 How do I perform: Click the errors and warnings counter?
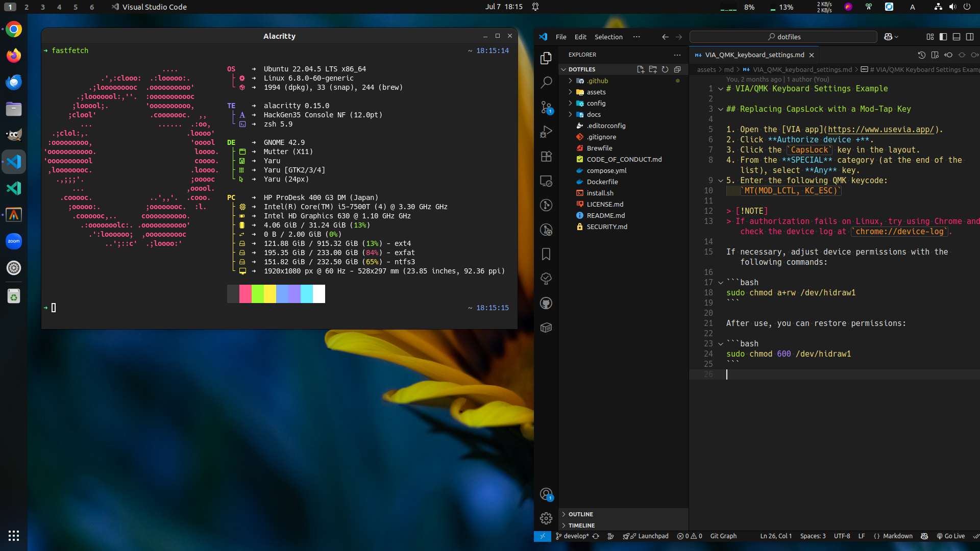(690, 536)
